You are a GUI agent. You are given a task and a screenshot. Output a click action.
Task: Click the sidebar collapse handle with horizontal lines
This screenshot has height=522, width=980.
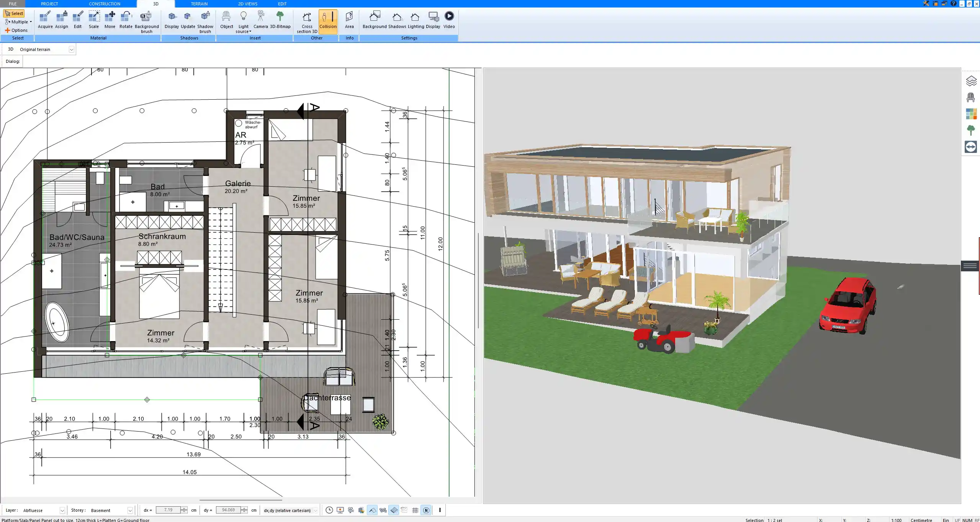(970, 266)
